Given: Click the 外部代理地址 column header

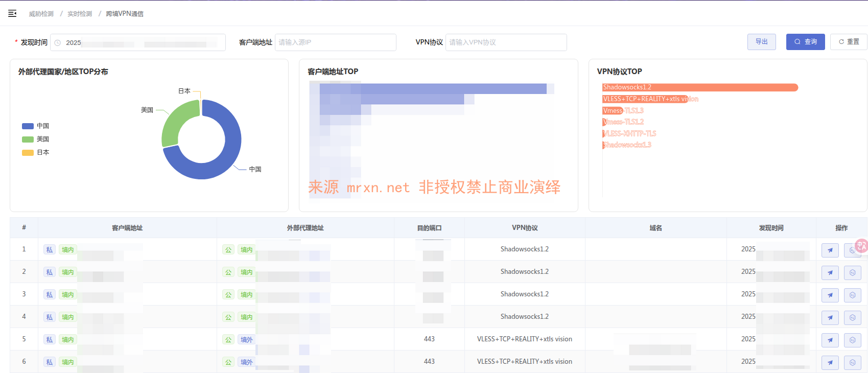Looking at the screenshot, I should 306,228.
